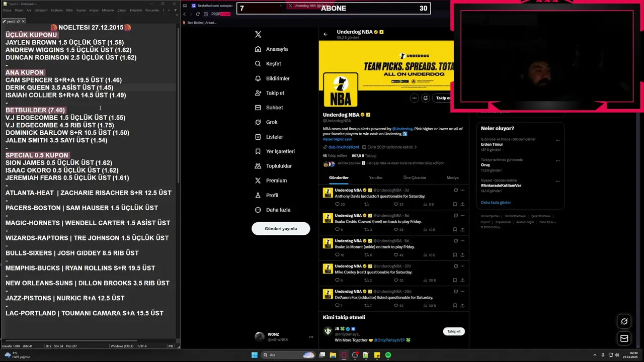Open Profil in the sidebar
The height and width of the screenshot is (362, 644).
(x=267, y=195)
